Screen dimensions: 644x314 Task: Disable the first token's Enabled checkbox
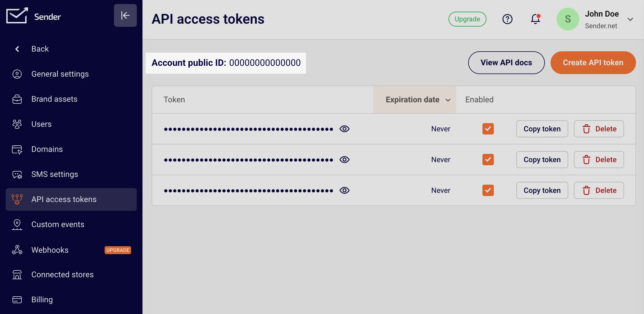pyautogui.click(x=488, y=129)
